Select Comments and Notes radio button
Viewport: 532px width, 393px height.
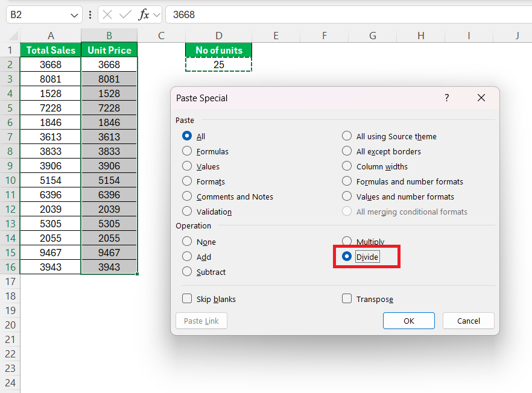tap(187, 196)
